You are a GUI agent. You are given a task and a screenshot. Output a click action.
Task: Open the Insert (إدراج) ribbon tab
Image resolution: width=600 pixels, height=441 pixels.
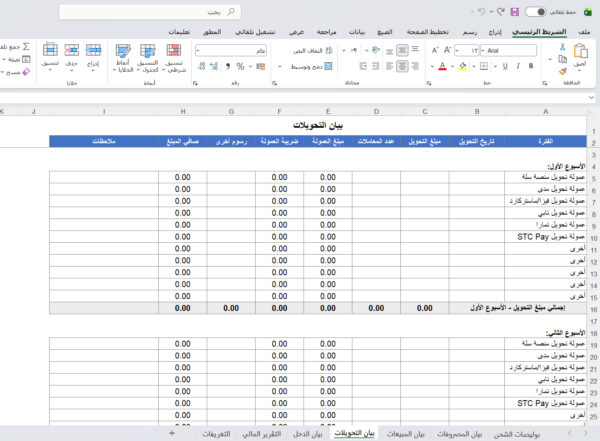[x=495, y=32]
